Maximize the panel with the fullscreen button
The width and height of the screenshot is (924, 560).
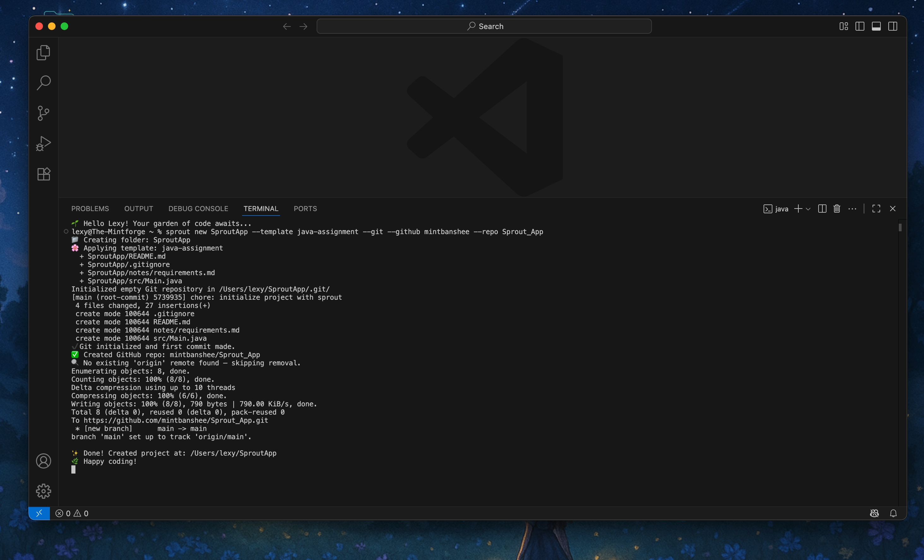coord(876,209)
